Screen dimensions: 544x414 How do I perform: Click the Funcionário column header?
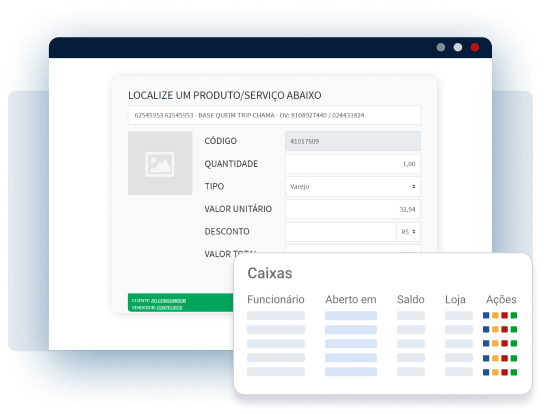pyautogui.click(x=276, y=299)
